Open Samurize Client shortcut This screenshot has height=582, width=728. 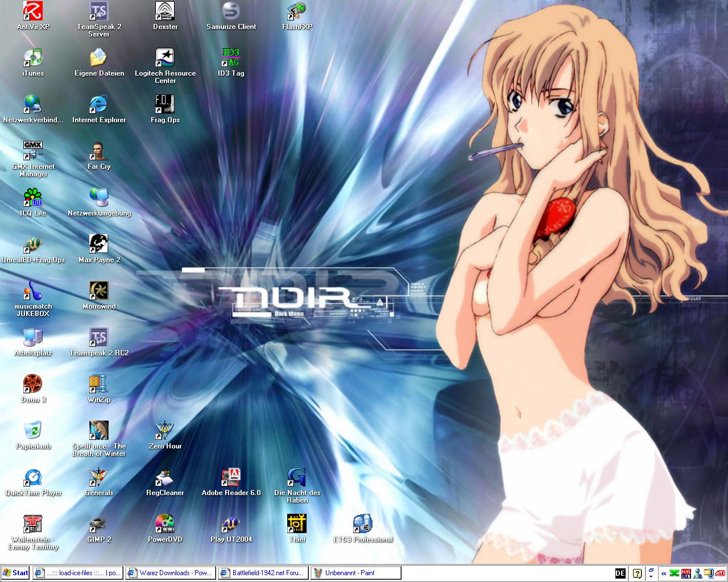(x=231, y=16)
